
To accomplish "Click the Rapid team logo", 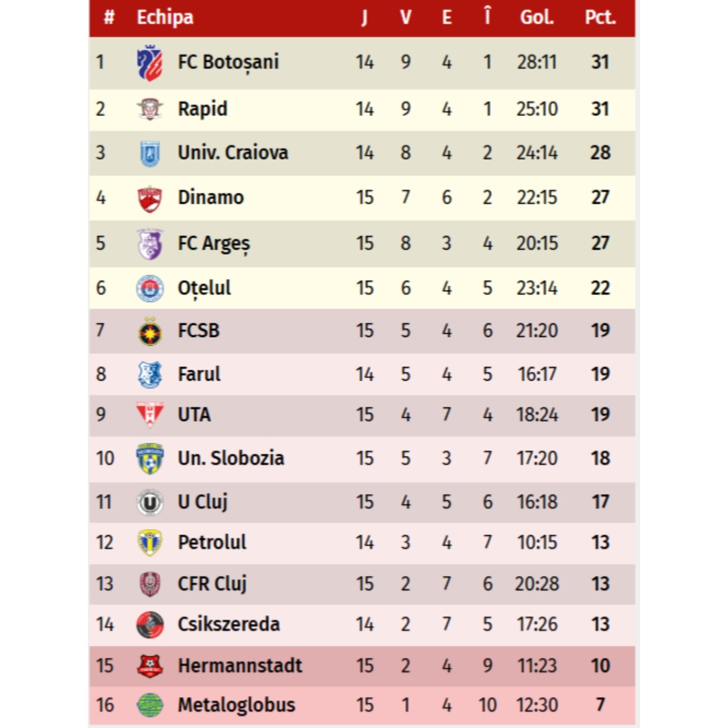I will pos(150,109).
